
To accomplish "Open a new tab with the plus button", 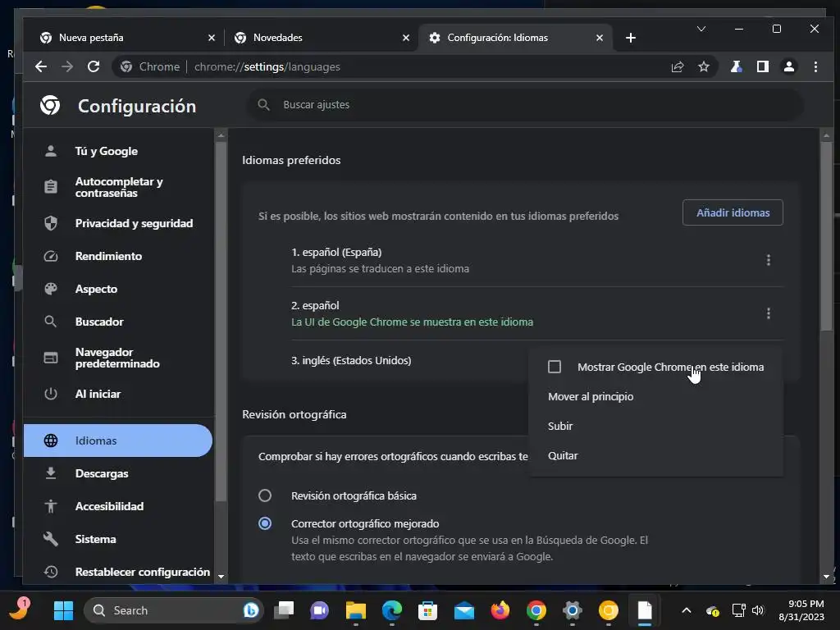I will [x=631, y=38].
